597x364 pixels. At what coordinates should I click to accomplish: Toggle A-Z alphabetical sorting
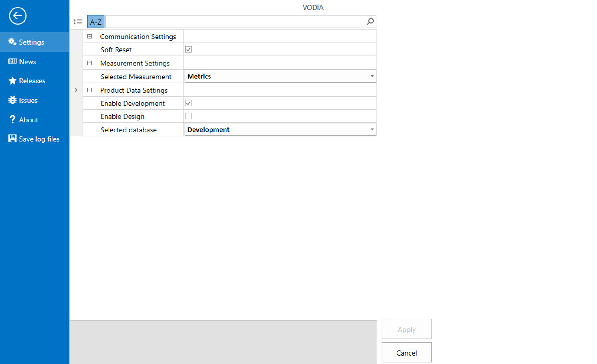[x=96, y=22]
